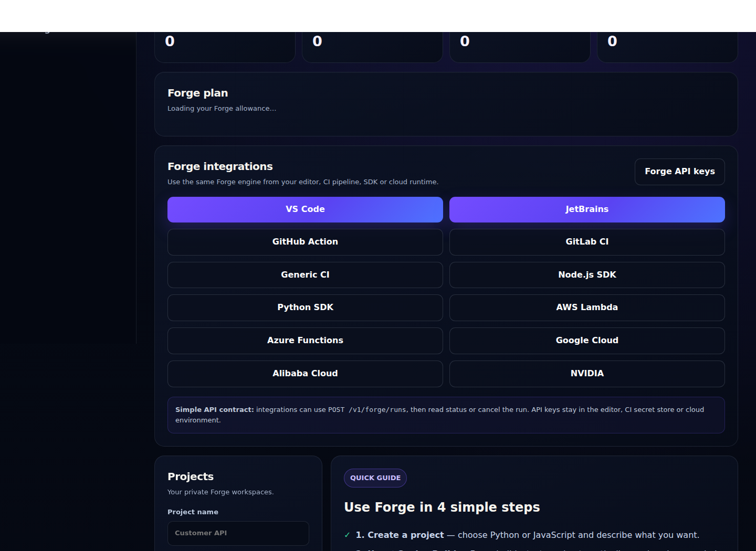Select the Azure Functions integration

[x=305, y=341]
